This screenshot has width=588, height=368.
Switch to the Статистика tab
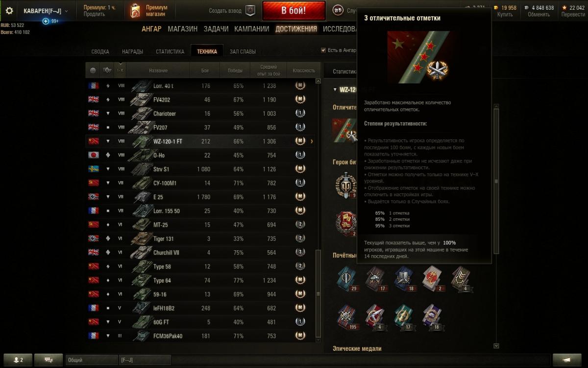[170, 52]
